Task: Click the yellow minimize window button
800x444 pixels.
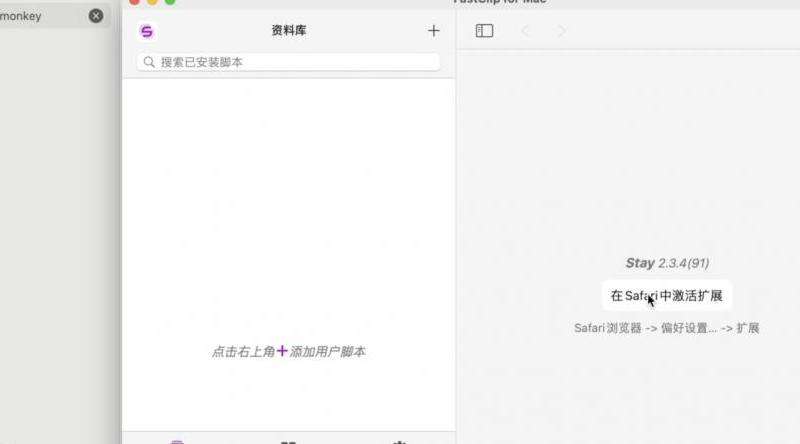Action: coord(153,2)
